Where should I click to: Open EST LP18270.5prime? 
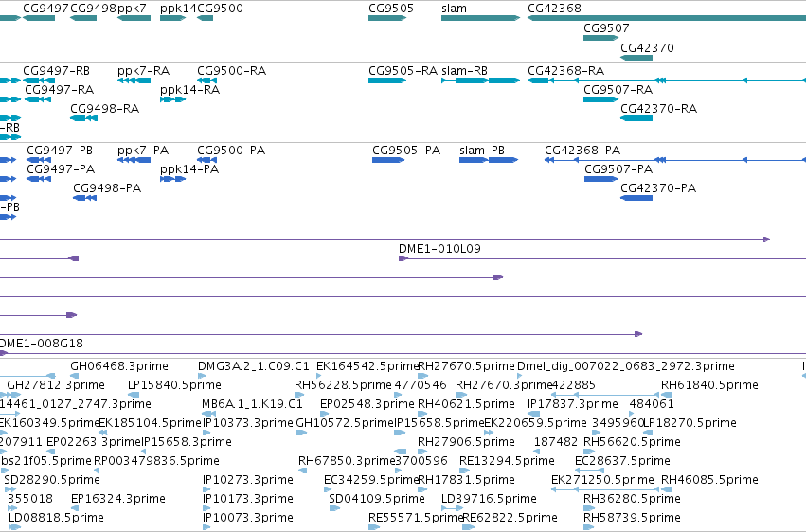690,423
